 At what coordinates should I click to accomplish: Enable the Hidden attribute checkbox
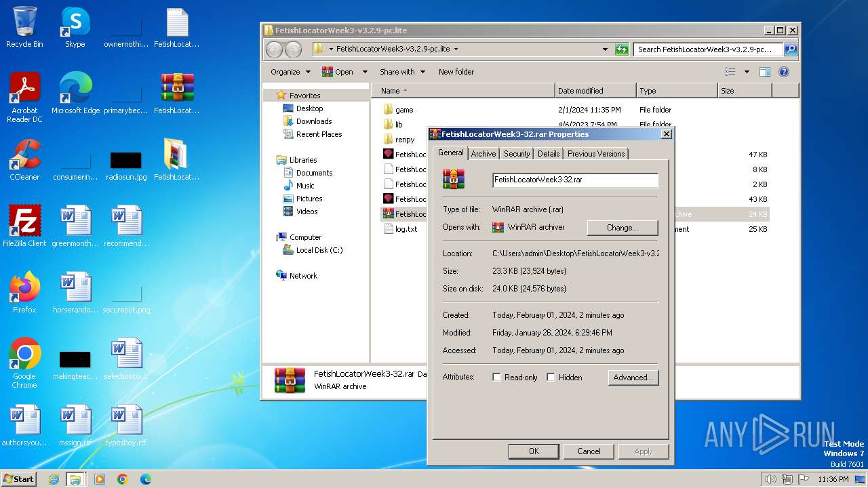(x=551, y=378)
